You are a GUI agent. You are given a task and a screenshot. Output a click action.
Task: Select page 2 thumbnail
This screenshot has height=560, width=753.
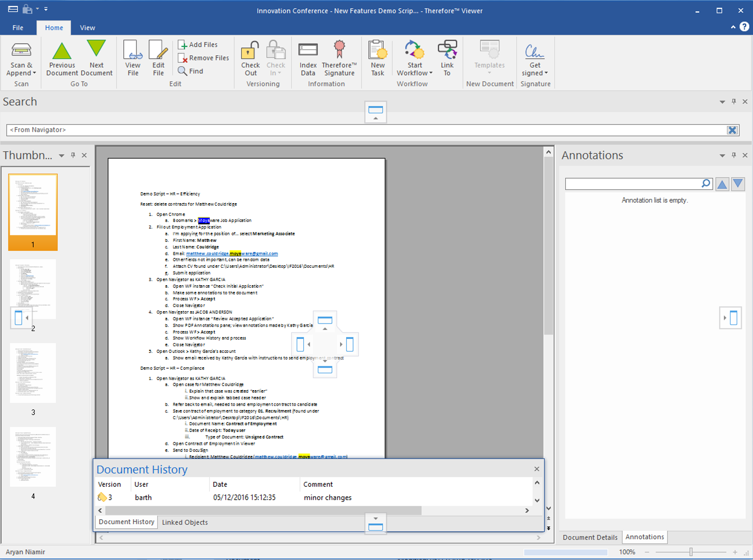(x=33, y=296)
